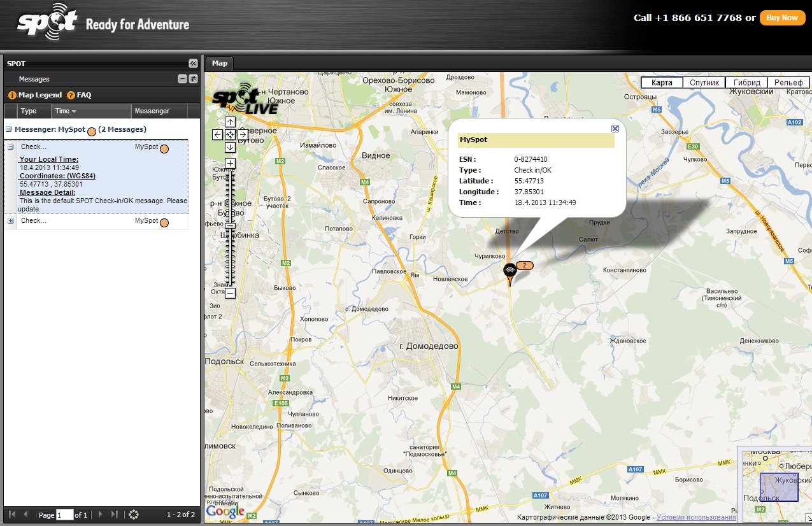The height and width of the screenshot is (526, 812).
Task: Switch map type to Гибрид
Action: pos(746,83)
